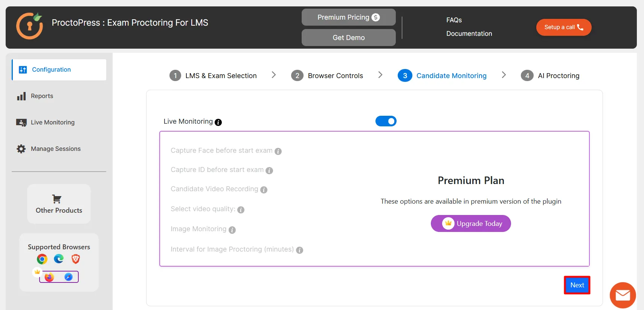Click the Live Monitoring info icon
The width and height of the screenshot is (644, 310).
(218, 122)
